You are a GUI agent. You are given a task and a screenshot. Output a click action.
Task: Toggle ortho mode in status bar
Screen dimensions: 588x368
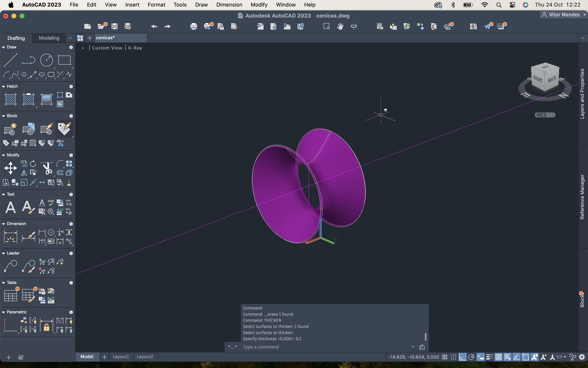pyautogui.click(x=462, y=357)
